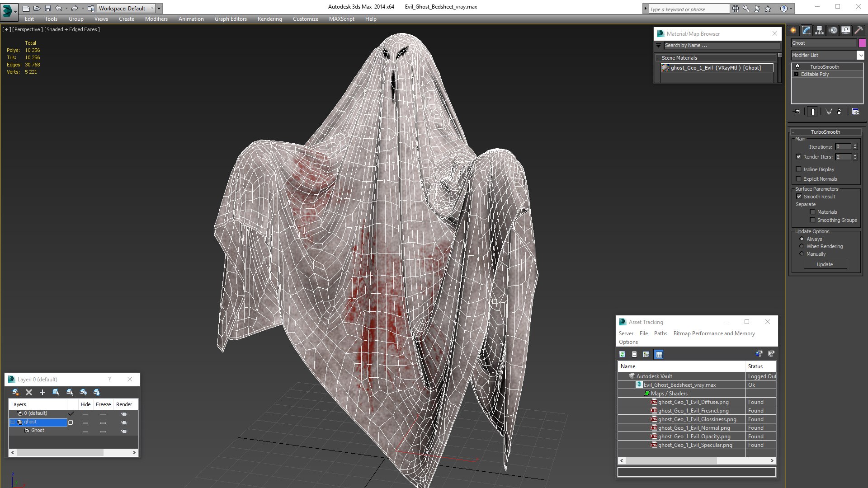Image resolution: width=868 pixels, height=488 pixels.
Task: Click the Perspective viewport label
Action: [28, 29]
